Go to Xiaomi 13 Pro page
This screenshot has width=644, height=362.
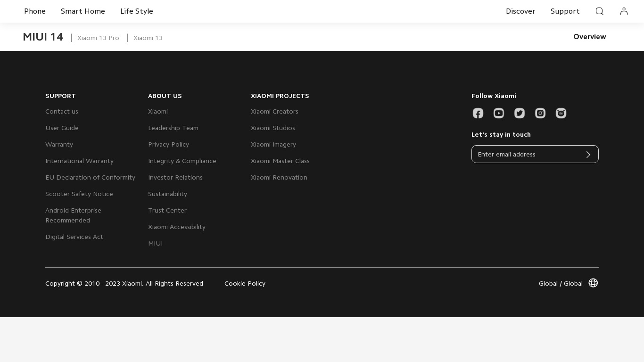tap(98, 38)
